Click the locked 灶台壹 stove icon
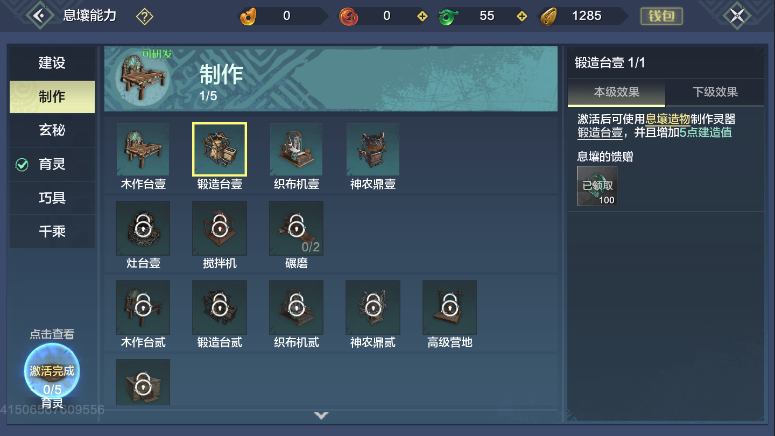Viewport: 775px width, 436px height. point(143,228)
